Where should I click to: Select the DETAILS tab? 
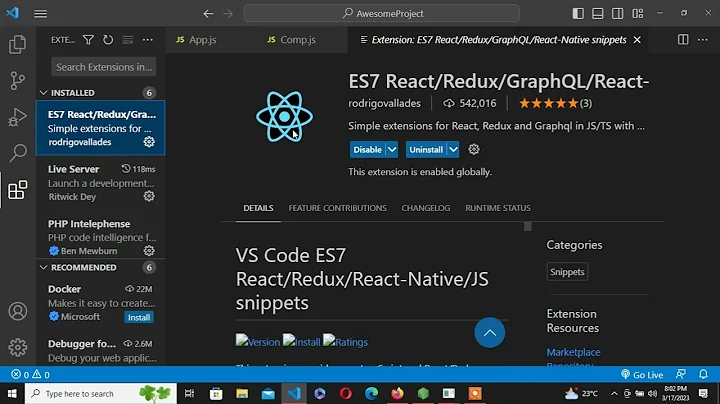point(258,208)
